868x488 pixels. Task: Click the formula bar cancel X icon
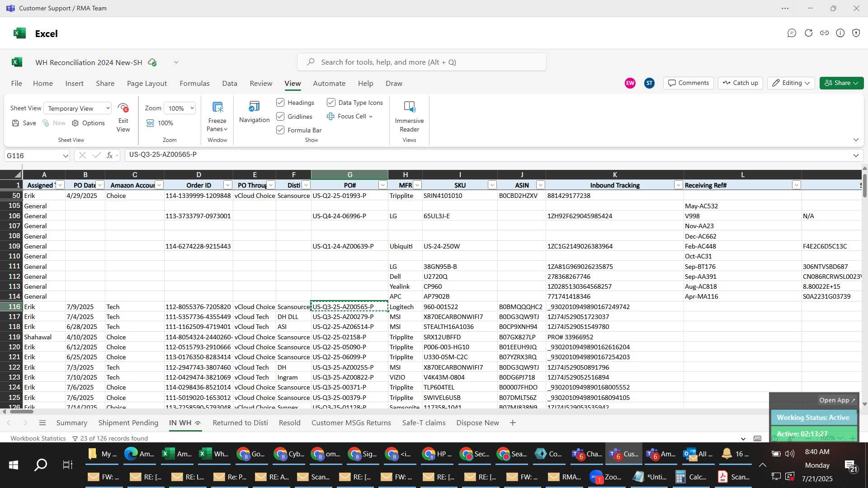point(82,155)
